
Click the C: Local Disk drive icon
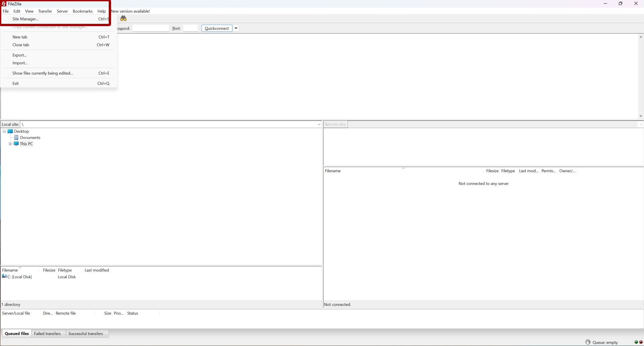[x=4, y=277]
